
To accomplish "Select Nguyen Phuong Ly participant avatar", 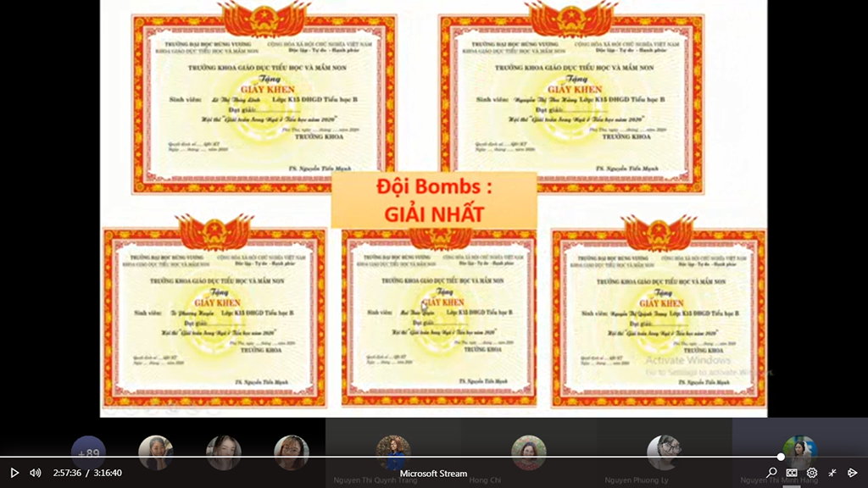I will [665, 452].
